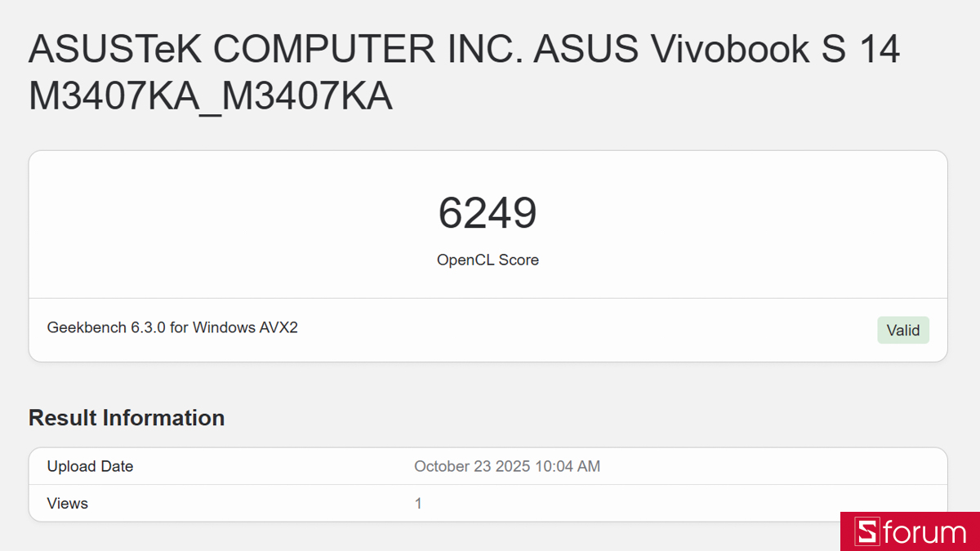Click the M3407KA model name in the title
This screenshot has height=551, width=980.
(x=209, y=96)
